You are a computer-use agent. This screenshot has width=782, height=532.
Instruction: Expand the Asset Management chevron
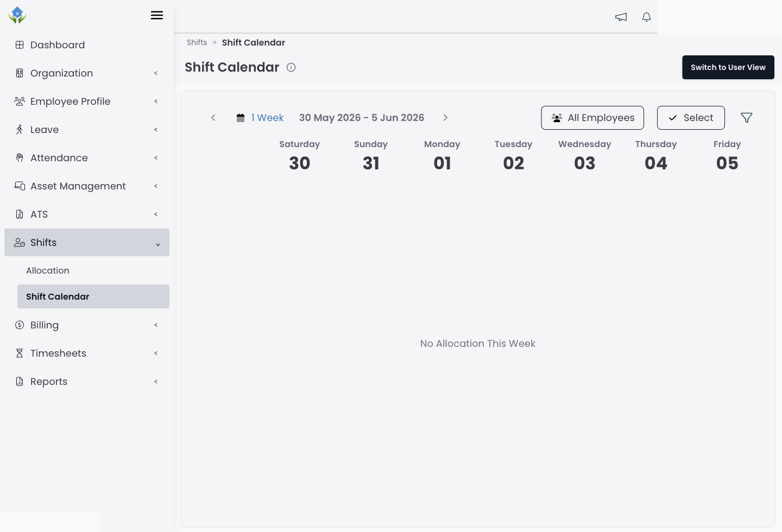pos(156,186)
